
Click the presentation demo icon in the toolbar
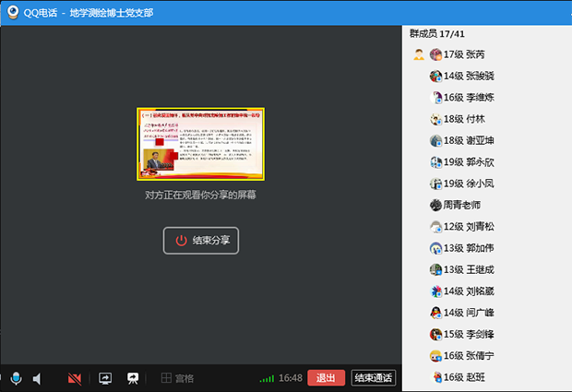pos(133,378)
